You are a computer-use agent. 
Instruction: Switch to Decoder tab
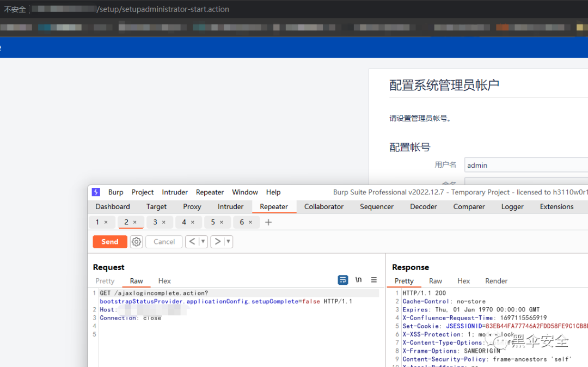424,206
